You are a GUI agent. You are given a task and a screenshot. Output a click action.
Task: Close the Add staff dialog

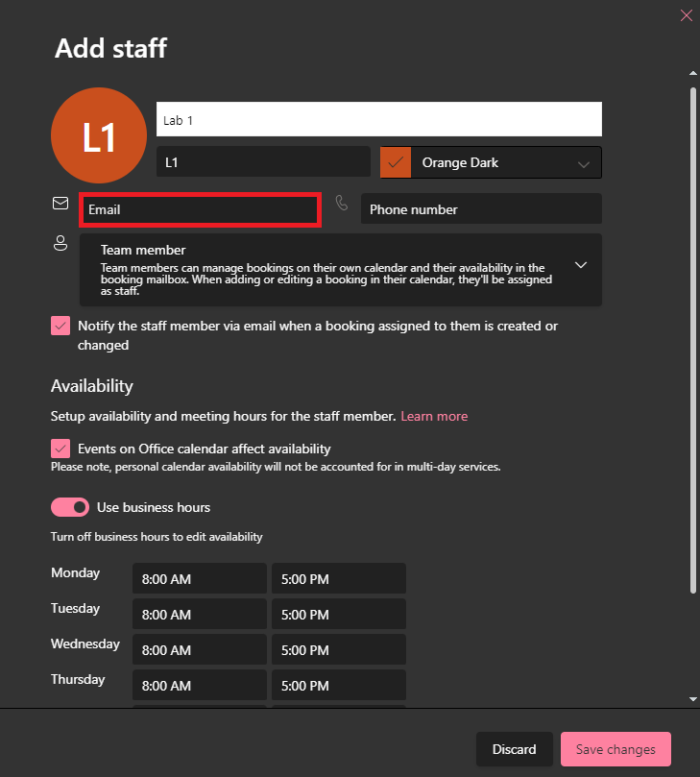coord(686,15)
